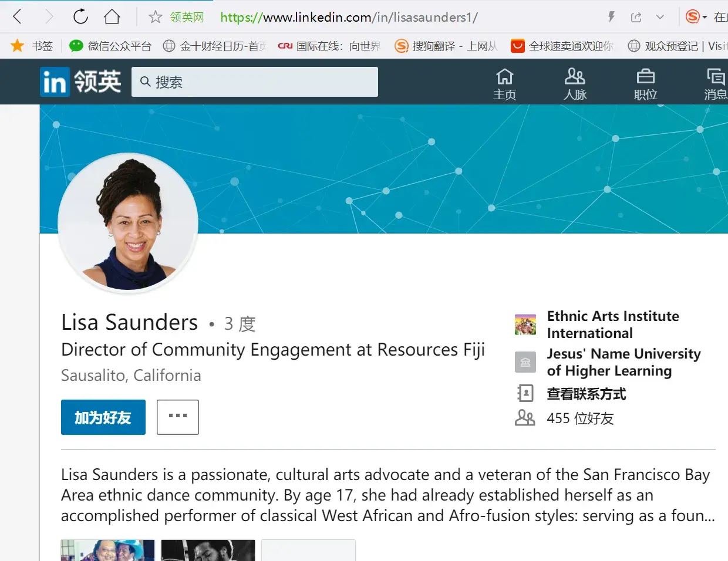728x561 pixels.
Task: Expand the Sogou search engine dropdown
Action: pos(704,17)
